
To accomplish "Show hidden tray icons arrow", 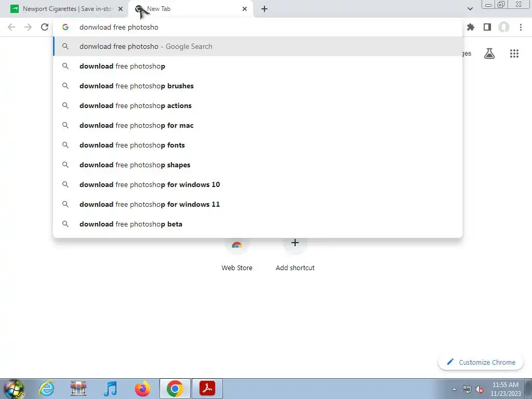I will coord(454,389).
